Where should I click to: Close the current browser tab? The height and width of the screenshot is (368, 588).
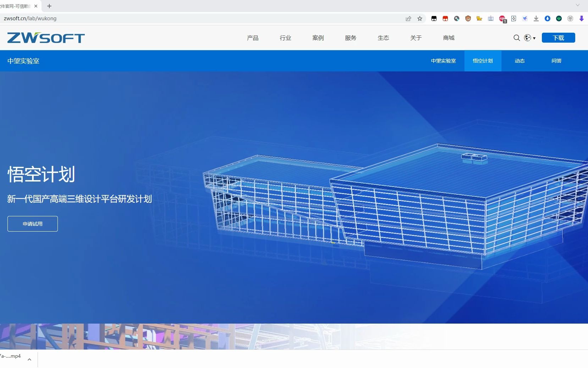coord(36,6)
